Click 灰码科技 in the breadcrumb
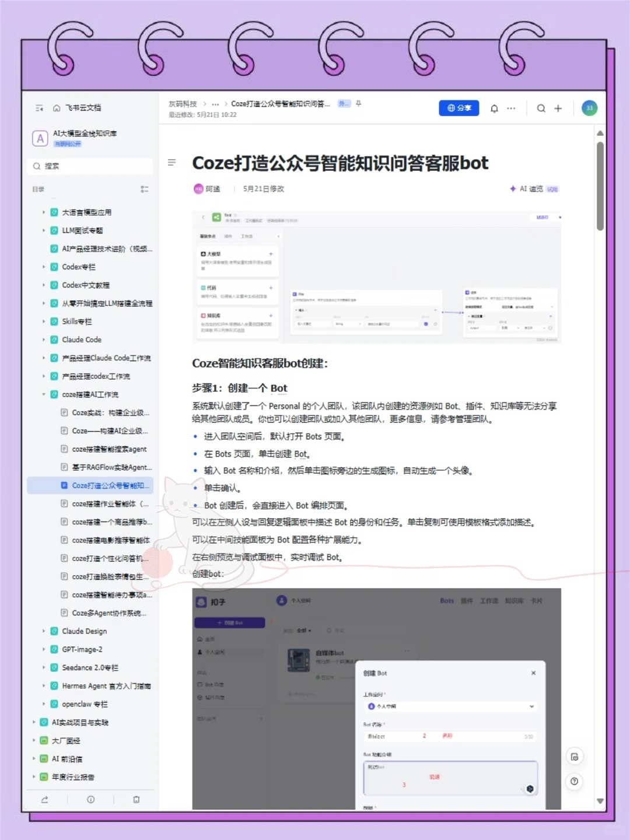 183,104
